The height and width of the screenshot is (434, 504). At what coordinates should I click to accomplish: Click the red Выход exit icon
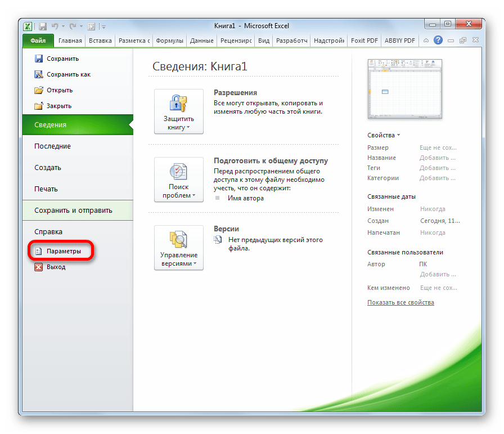[x=39, y=267]
